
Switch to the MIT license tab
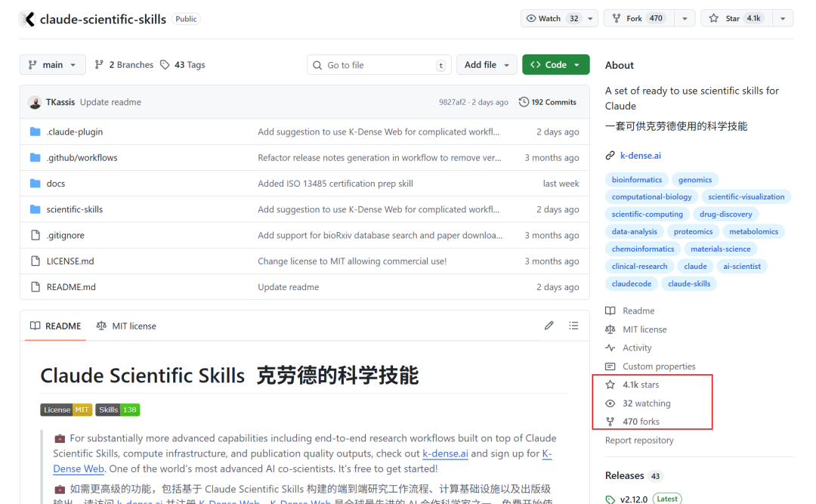point(126,326)
